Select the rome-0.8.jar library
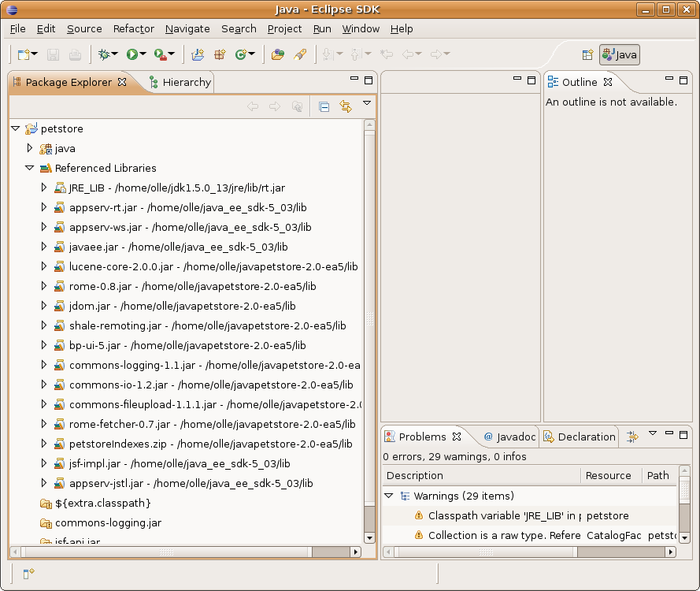The height and width of the screenshot is (591, 700). coord(192,286)
